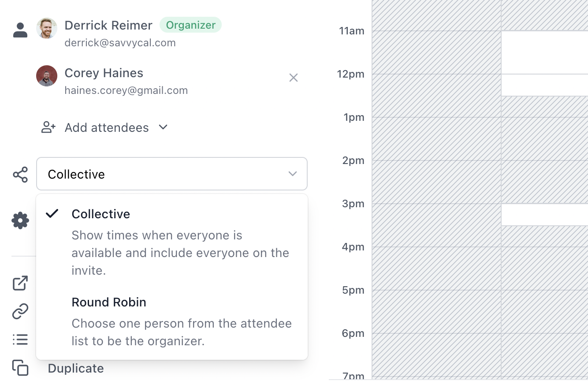The width and height of the screenshot is (588, 388).
Task: Collapse the scheduling type menu chevron
Action: pyautogui.click(x=292, y=174)
